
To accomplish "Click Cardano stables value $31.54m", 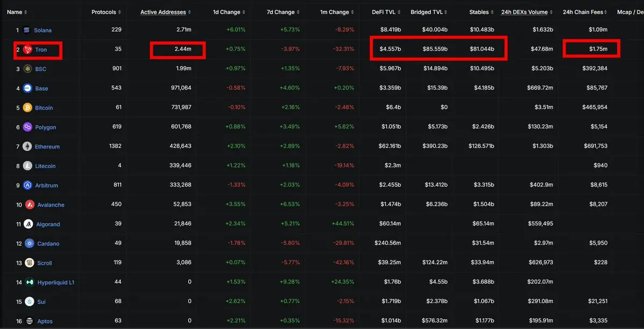I will pyautogui.click(x=483, y=243).
